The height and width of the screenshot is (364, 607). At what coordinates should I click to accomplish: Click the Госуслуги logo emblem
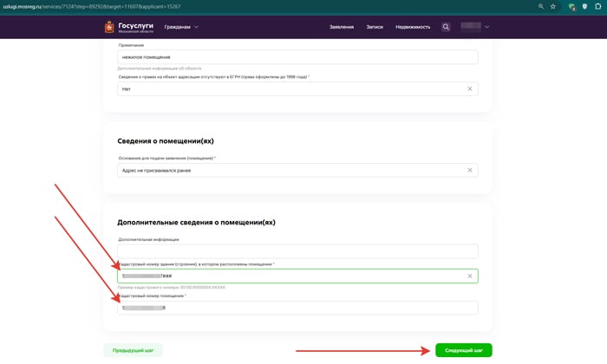(109, 27)
